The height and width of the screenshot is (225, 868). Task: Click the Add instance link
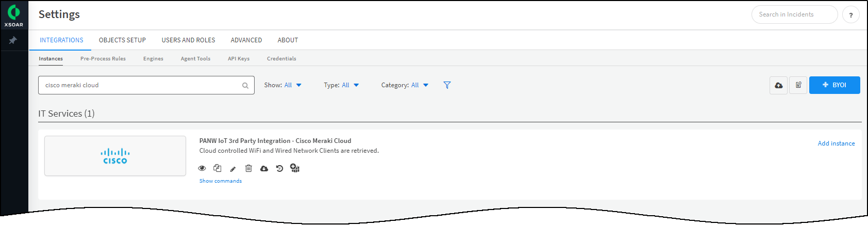[x=836, y=143]
